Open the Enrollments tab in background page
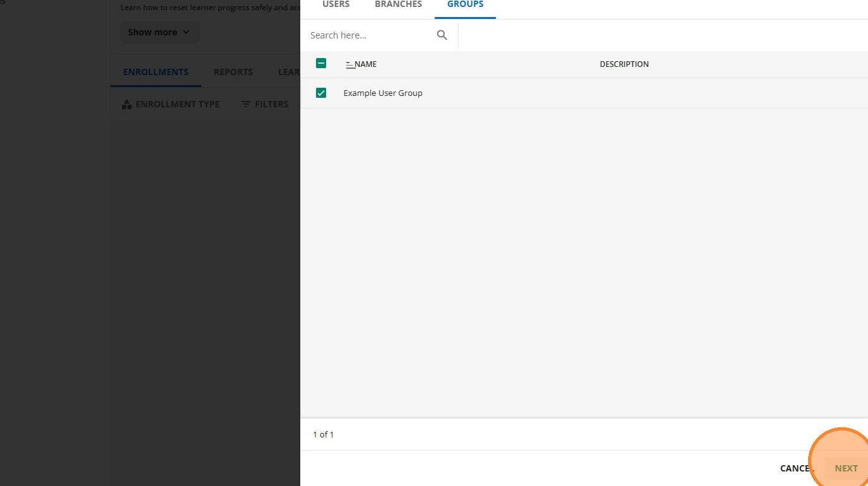Viewport: 868px width, 486px height. pos(156,72)
